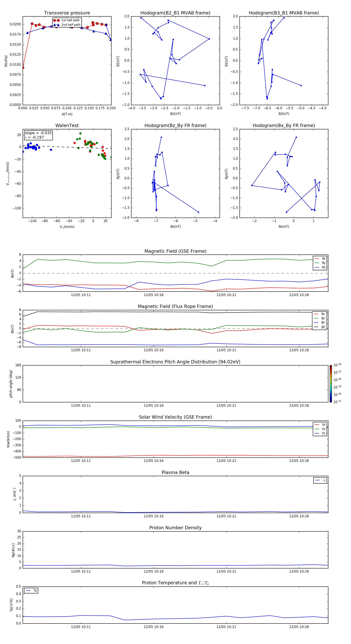Click the "Bz(nT)" x-axis label

click(x=175, y=227)
